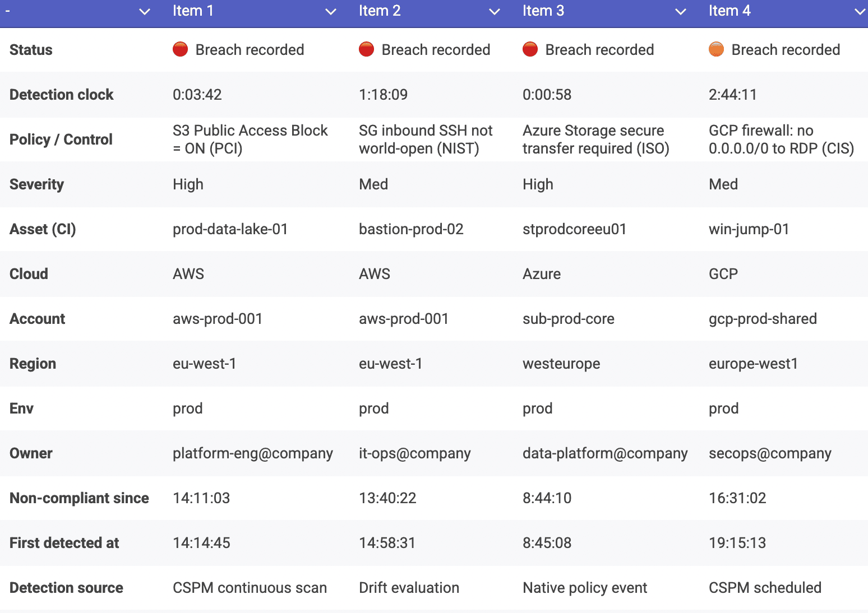The image size is (868, 613).
Task: Click the red status dot for Item 2
Action: click(366, 50)
